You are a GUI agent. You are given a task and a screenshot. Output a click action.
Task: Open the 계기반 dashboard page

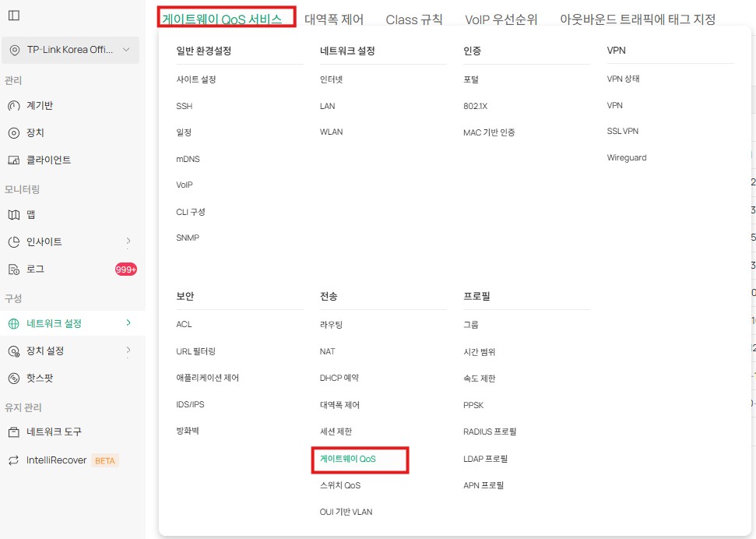click(37, 105)
